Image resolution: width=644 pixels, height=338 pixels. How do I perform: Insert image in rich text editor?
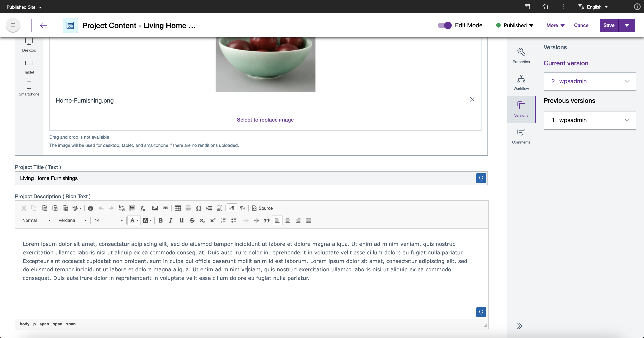click(x=155, y=208)
